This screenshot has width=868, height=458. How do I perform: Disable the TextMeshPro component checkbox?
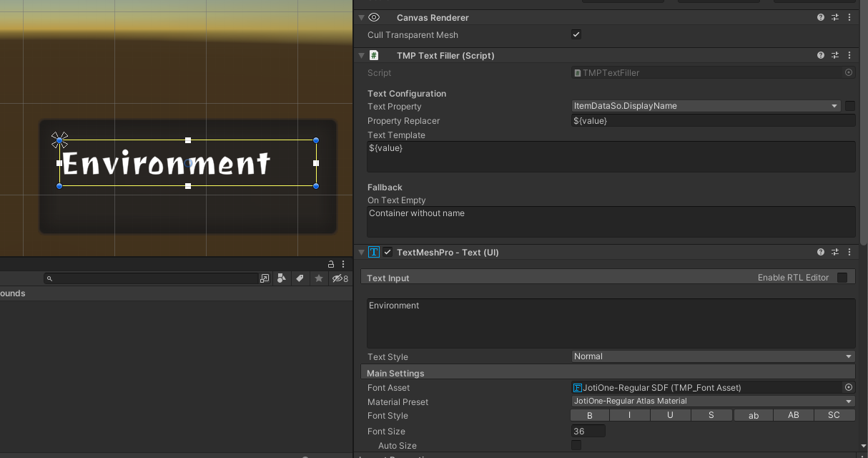point(387,252)
